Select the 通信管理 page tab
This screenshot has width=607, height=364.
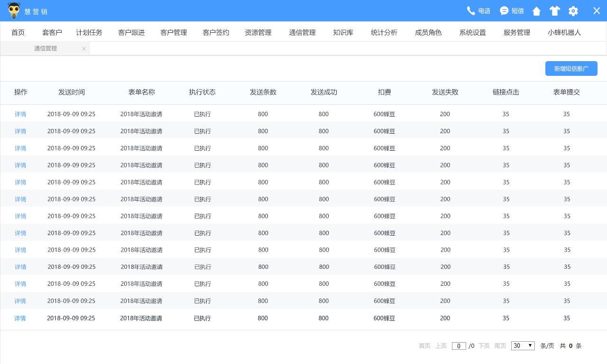[46, 48]
